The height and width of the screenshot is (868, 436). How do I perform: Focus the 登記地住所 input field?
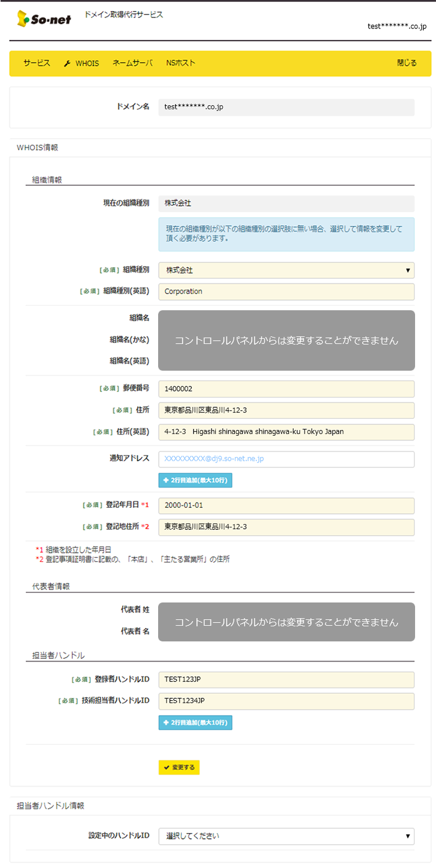(x=286, y=527)
